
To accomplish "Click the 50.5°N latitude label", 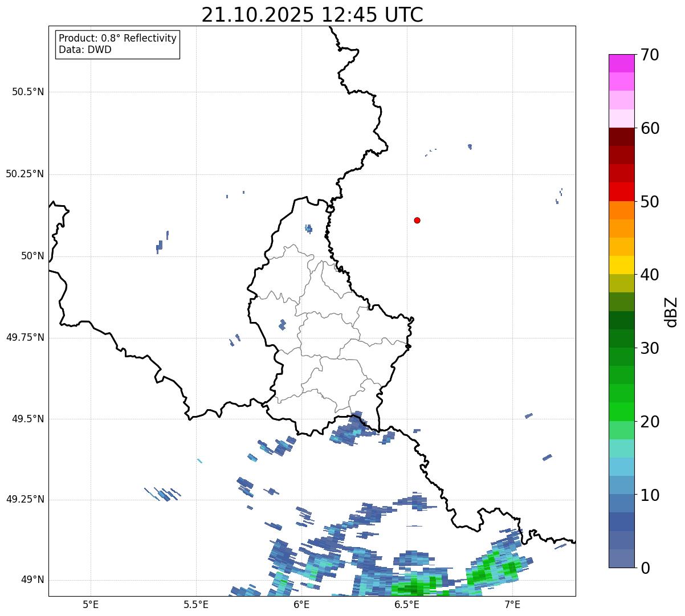I will 28,92.
